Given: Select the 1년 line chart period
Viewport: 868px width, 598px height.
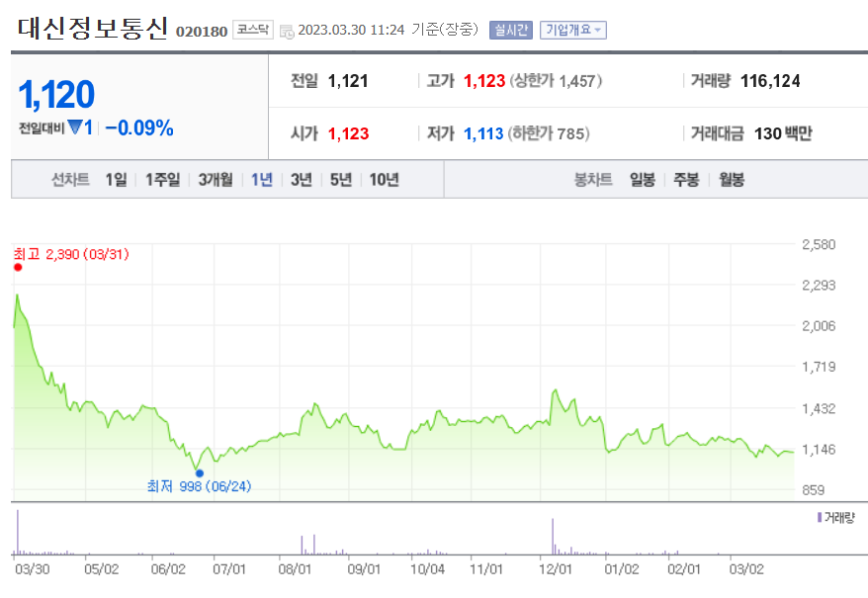Looking at the screenshot, I should pos(262,180).
